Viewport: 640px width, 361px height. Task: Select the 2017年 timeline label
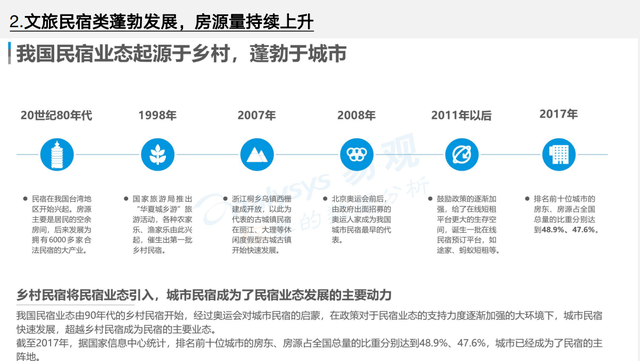tap(558, 114)
